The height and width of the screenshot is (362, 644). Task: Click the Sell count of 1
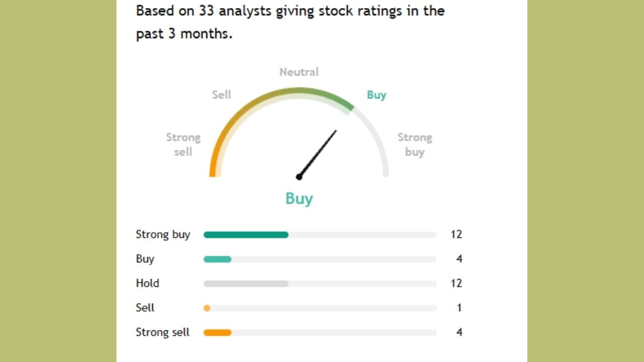pos(459,308)
